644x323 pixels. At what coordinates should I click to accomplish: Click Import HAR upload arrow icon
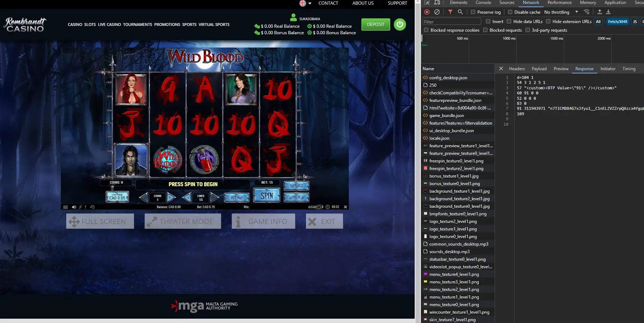coord(600,12)
